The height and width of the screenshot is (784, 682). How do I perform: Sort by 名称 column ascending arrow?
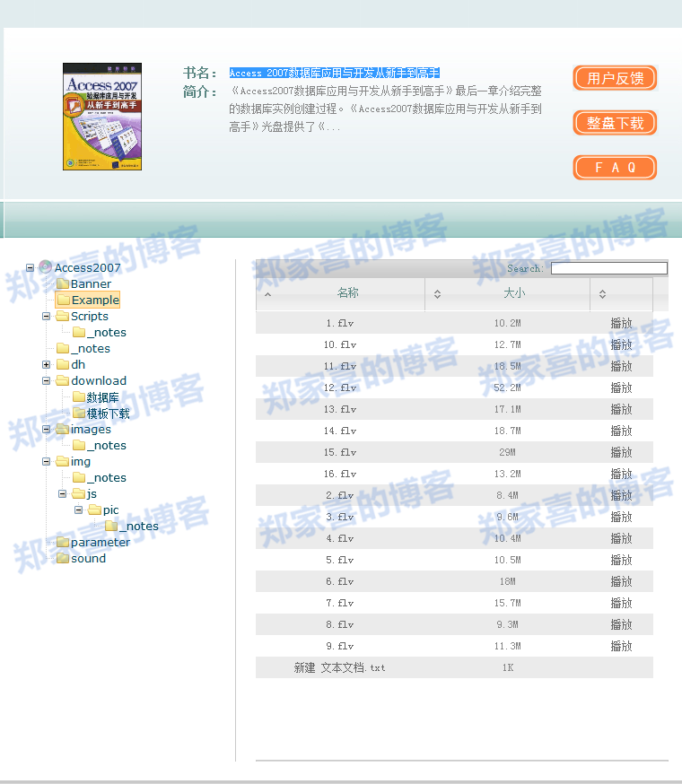tap(267, 294)
